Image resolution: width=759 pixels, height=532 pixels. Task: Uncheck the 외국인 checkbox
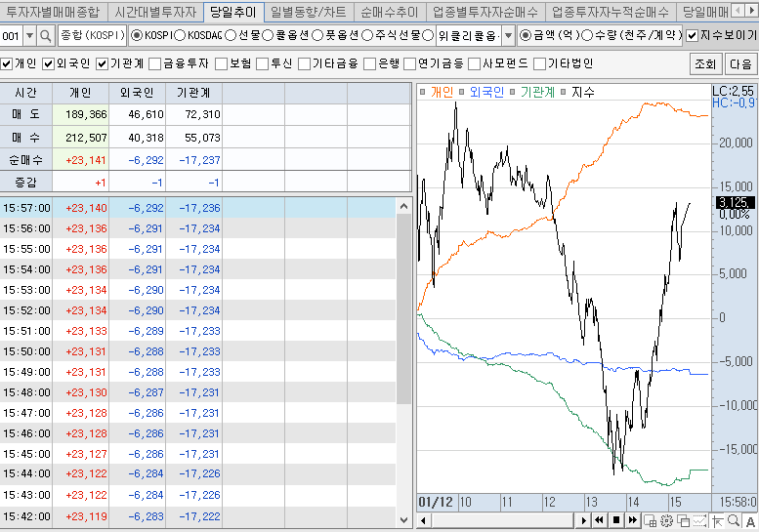tap(48, 63)
